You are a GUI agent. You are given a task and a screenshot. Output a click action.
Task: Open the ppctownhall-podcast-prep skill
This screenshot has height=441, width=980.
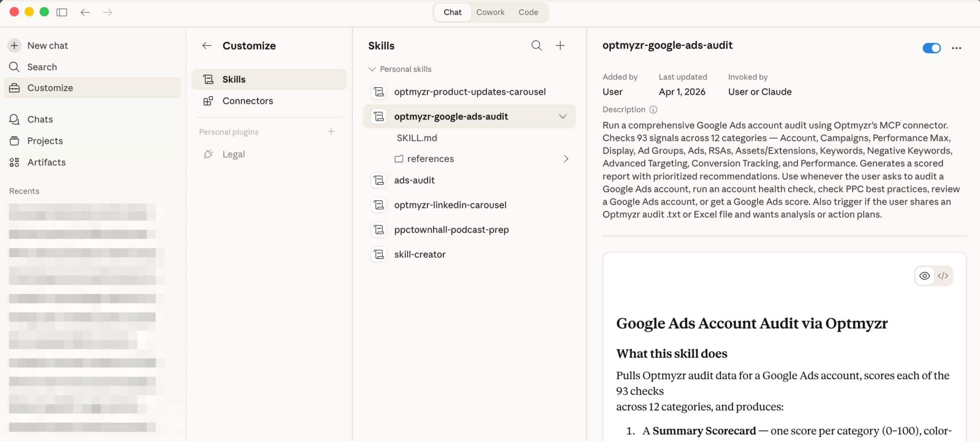(x=469, y=230)
